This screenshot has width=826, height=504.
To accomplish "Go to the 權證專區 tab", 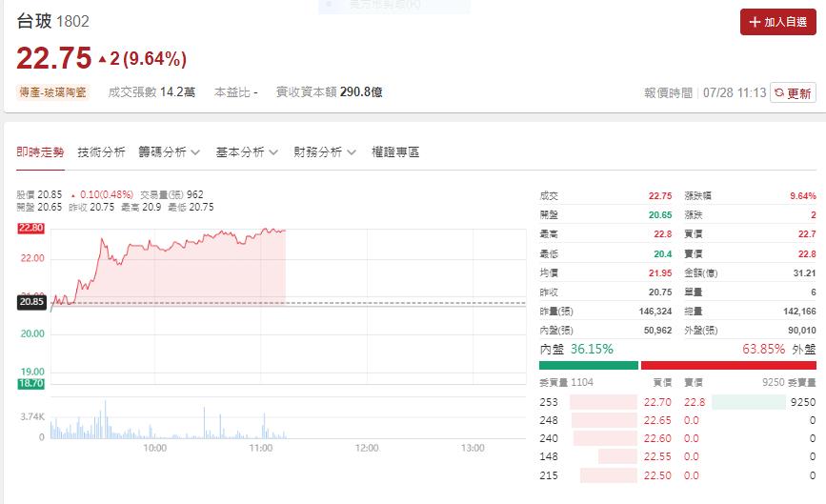I will [395, 152].
